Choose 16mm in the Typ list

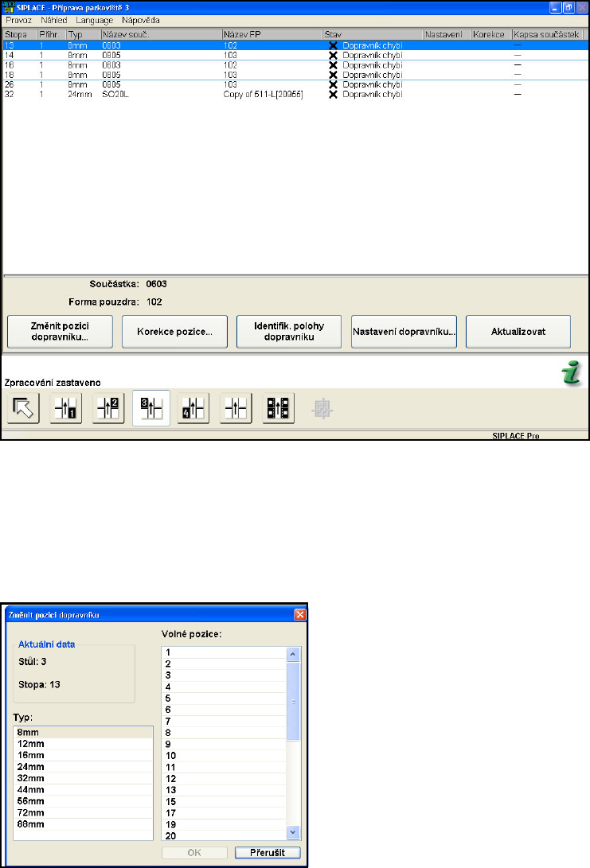point(83,756)
